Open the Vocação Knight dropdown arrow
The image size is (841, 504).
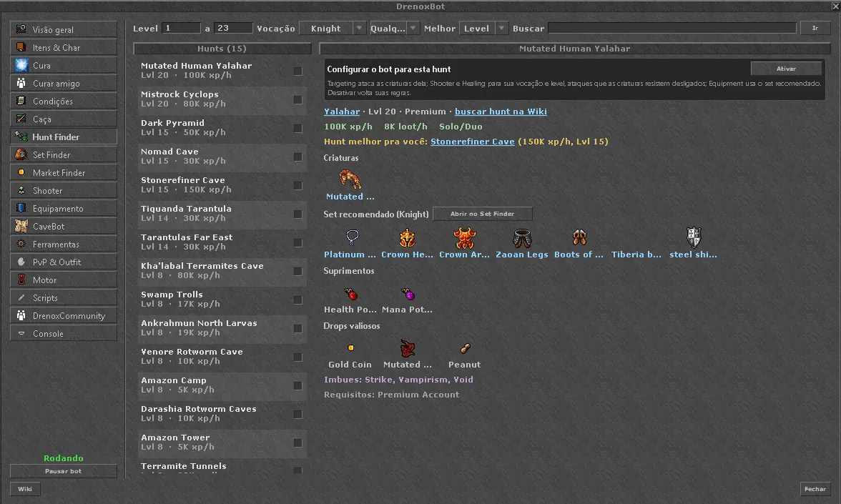[x=359, y=29]
